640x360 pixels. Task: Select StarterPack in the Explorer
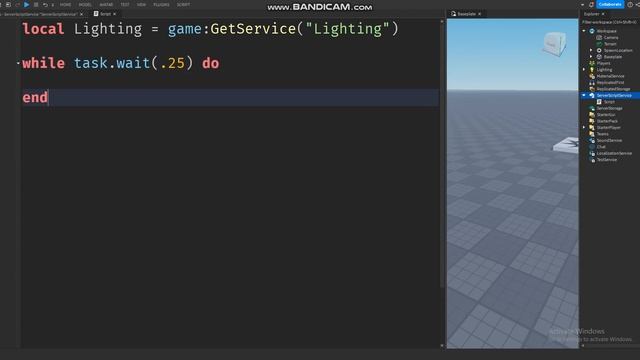607,121
